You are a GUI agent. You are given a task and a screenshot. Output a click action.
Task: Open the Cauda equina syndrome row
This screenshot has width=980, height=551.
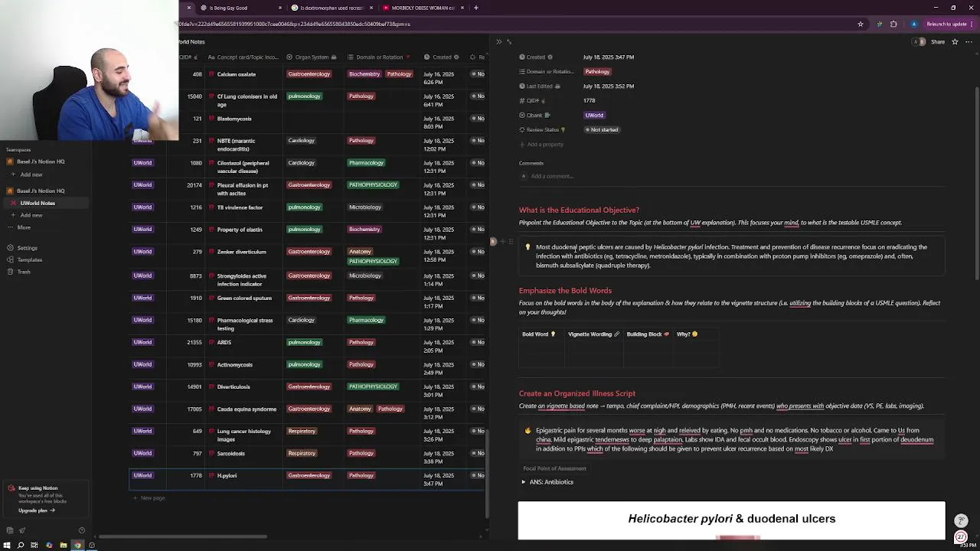tap(247, 409)
